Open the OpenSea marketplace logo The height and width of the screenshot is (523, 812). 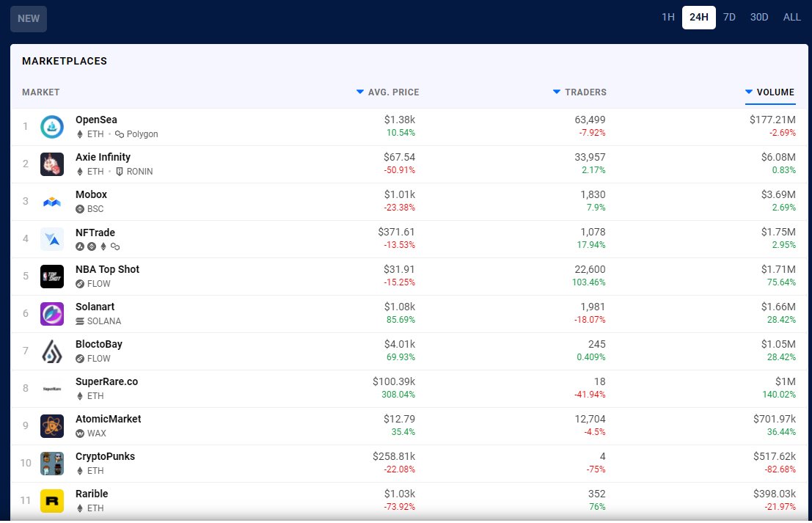(52, 126)
